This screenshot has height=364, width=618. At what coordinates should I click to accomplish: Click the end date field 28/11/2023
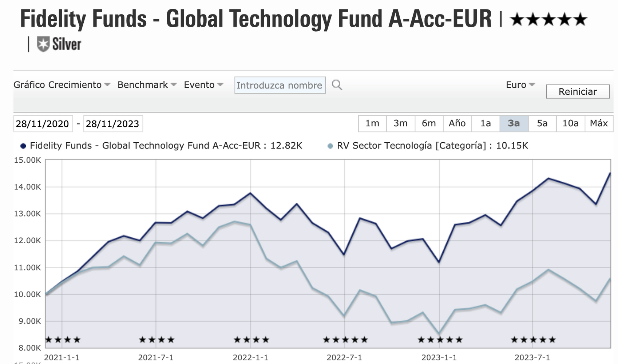113,124
